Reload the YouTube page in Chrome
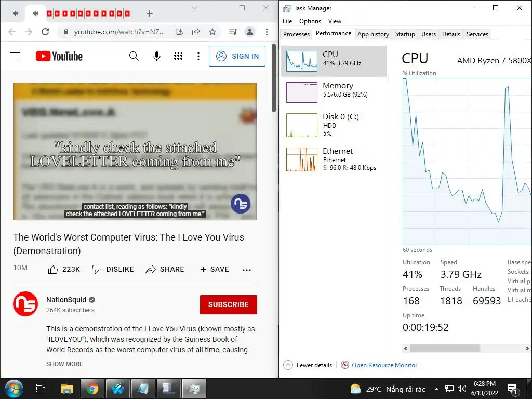This screenshot has height=399, width=532. [x=45, y=32]
